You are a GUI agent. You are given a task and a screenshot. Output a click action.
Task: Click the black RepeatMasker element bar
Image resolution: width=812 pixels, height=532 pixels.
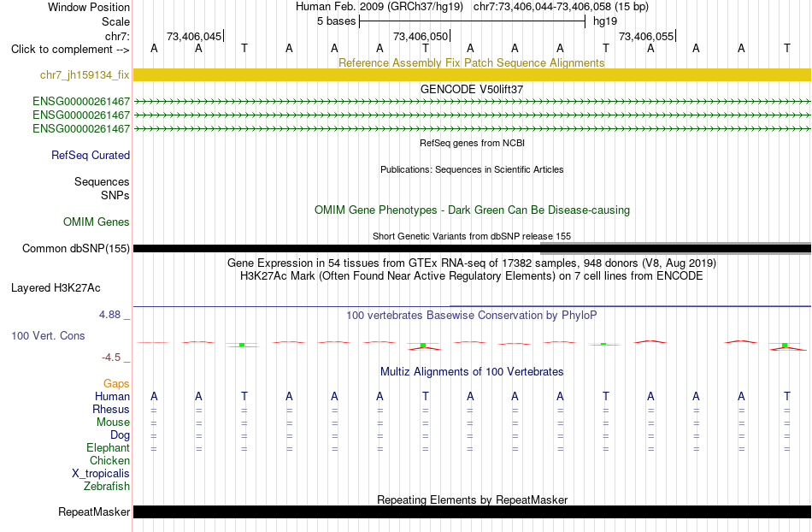pos(472,511)
